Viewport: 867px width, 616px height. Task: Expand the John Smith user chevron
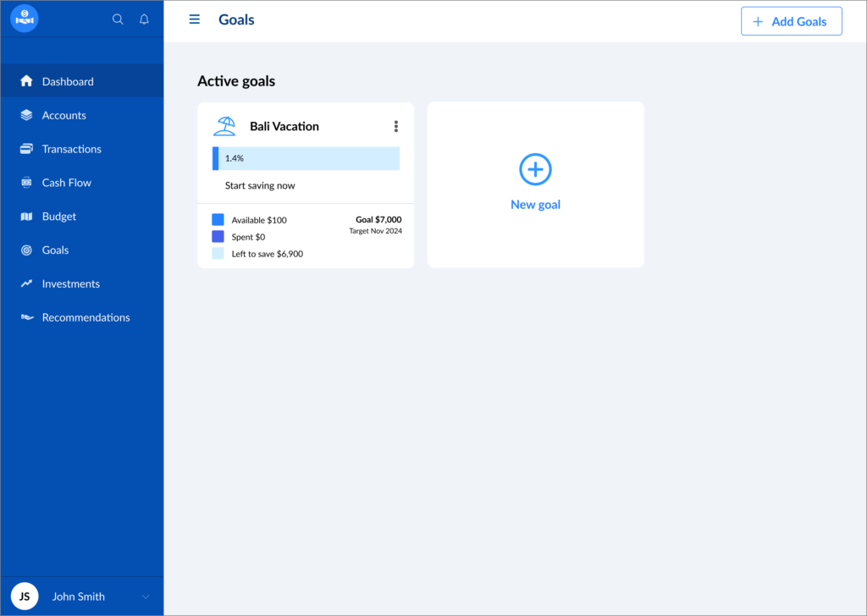click(146, 597)
